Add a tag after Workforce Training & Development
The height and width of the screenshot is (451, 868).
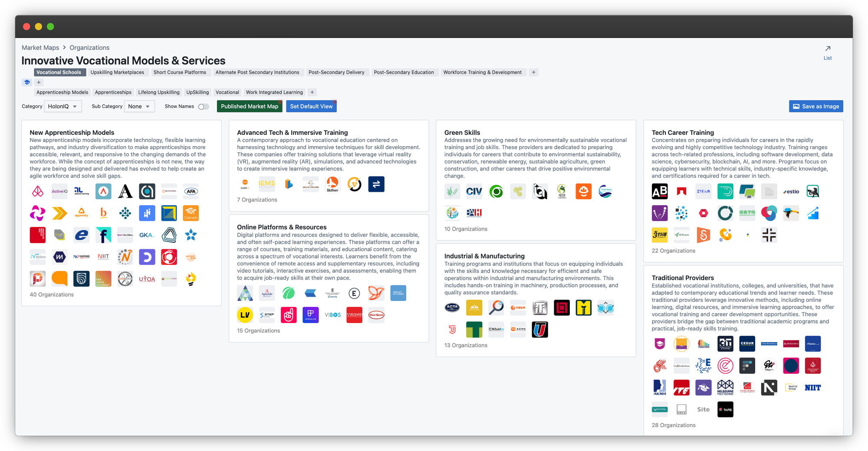click(534, 72)
